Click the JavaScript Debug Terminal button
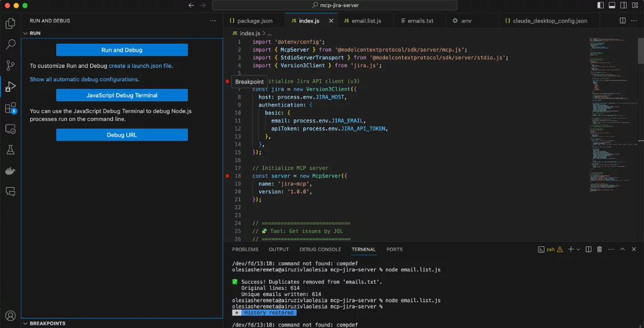 pos(122,95)
